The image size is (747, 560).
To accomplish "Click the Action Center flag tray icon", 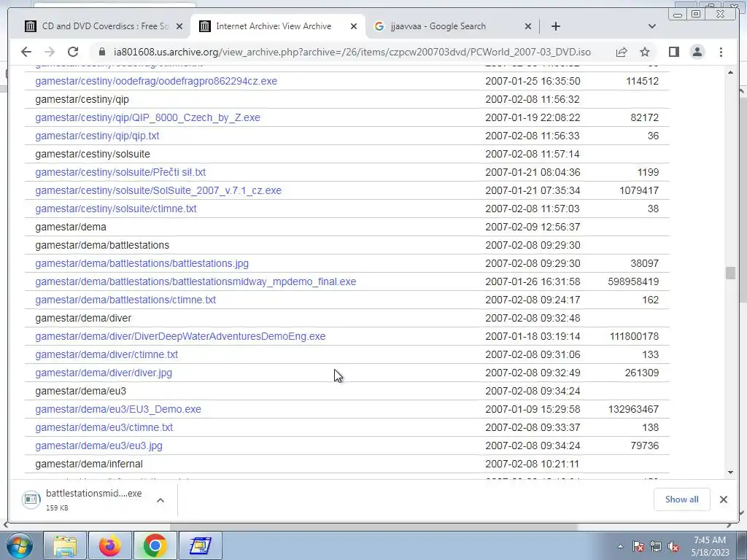I will 638,547.
